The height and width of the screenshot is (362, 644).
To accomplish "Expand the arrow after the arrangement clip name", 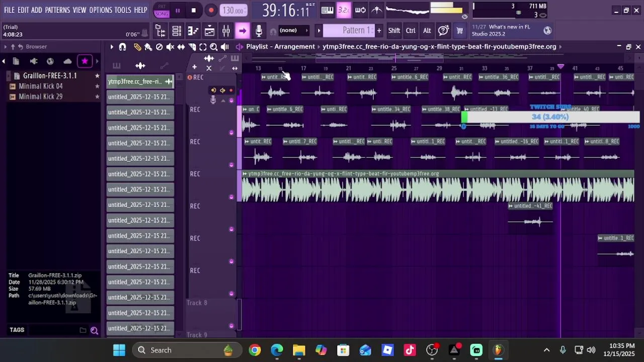I will 560,47.
